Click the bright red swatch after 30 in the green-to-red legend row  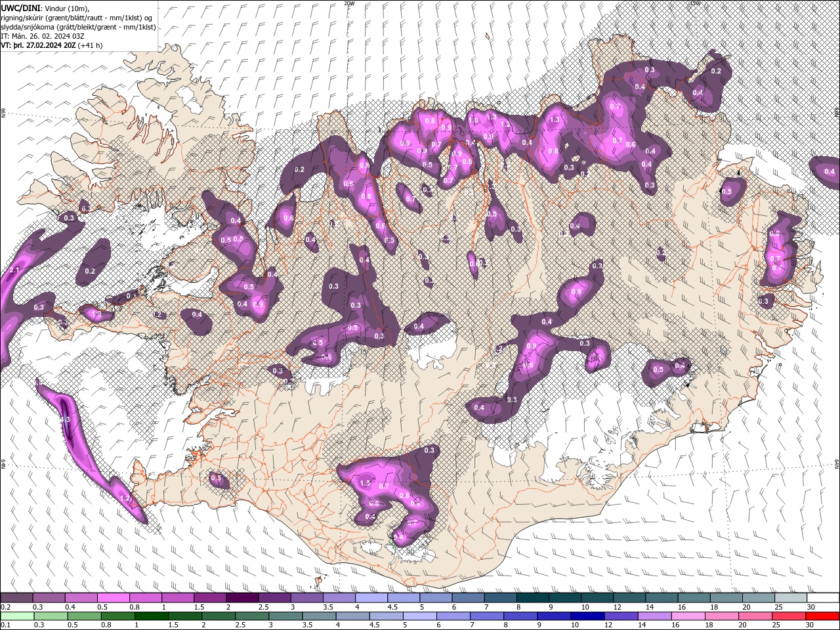pos(823,616)
